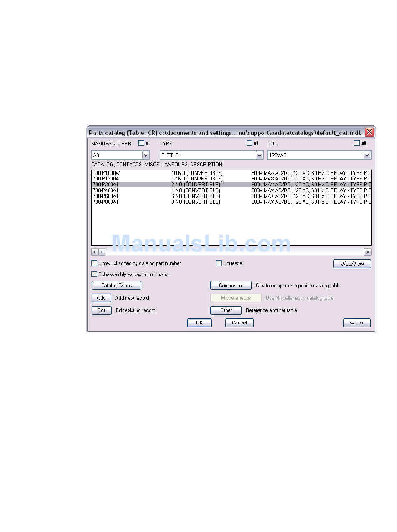Select highlighted row 700-P200A1

click(231, 185)
